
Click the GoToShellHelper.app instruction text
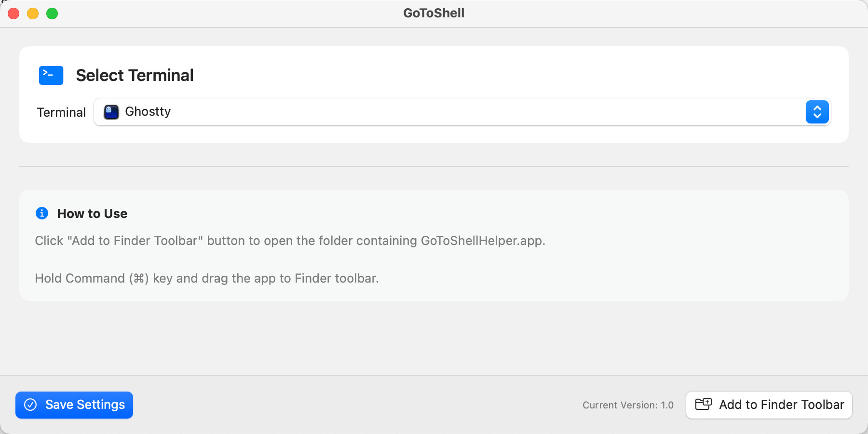[x=290, y=241]
